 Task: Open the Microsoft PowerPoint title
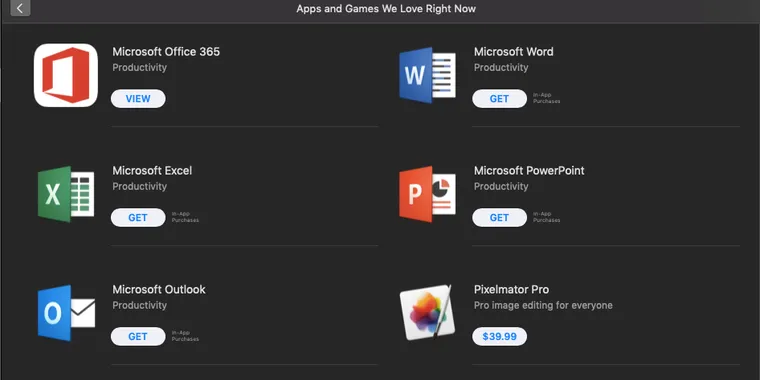pyautogui.click(x=529, y=171)
